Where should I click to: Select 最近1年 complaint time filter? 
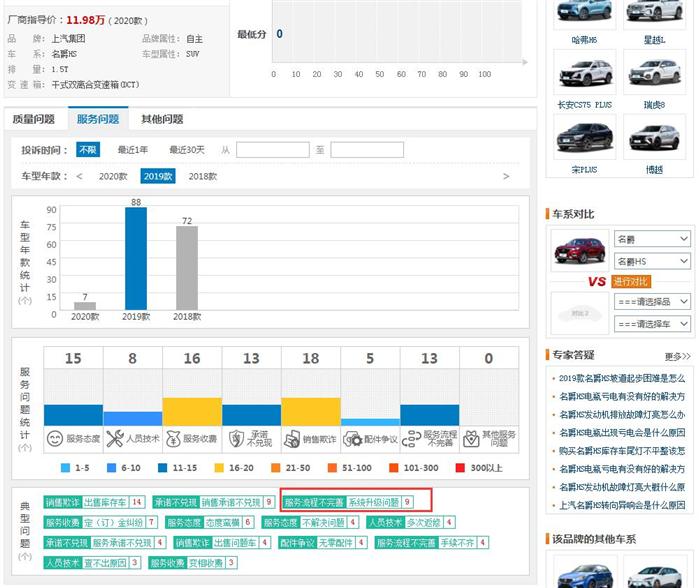(133, 150)
